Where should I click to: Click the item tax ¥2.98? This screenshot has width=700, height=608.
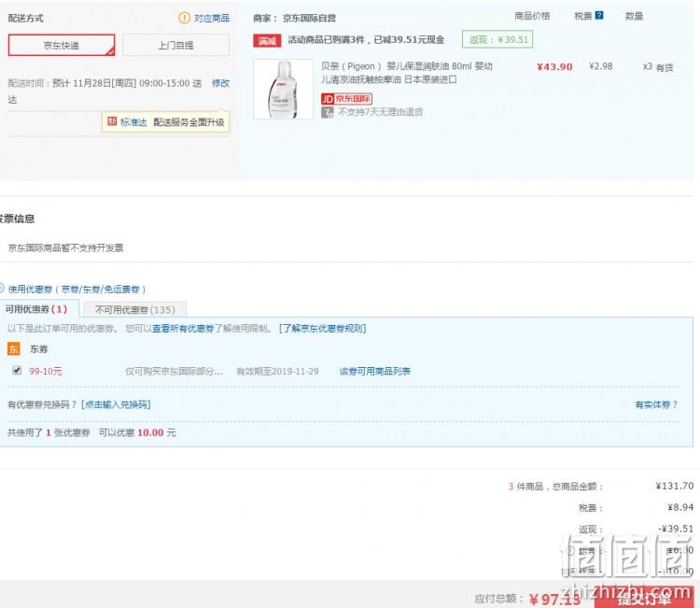(601, 66)
